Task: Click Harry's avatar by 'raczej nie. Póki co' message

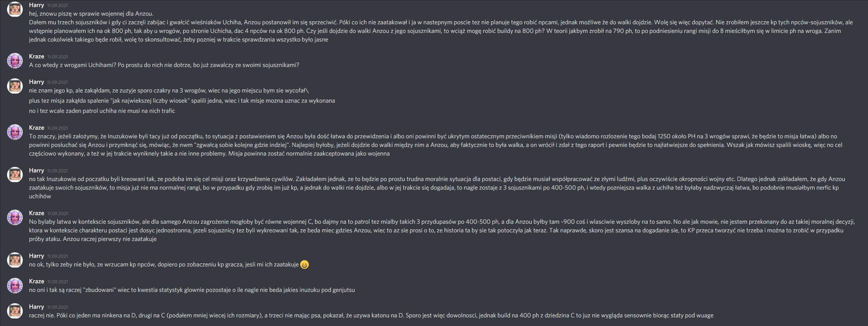Action: click(15, 311)
